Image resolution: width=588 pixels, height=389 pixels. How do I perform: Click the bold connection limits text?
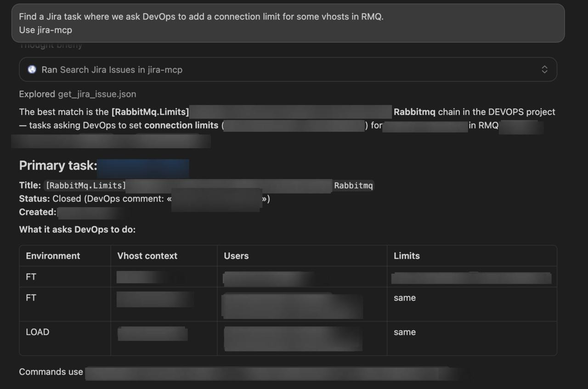coord(181,125)
